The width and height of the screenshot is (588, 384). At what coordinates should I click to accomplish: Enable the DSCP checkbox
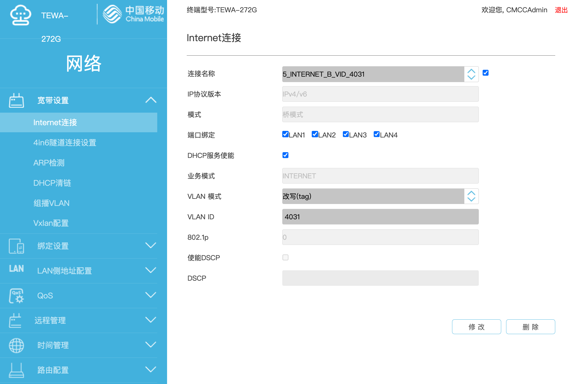coord(285,257)
